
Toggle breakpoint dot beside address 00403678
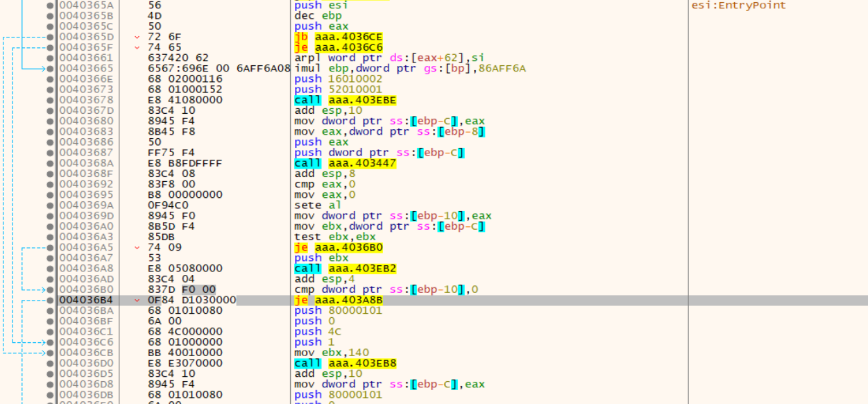point(50,100)
